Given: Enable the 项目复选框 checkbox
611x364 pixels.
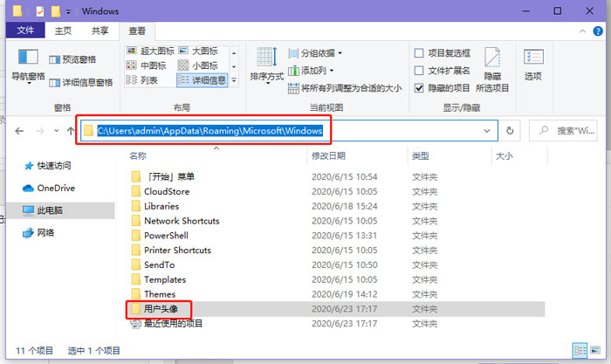Looking at the screenshot, I should pos(420,53).
